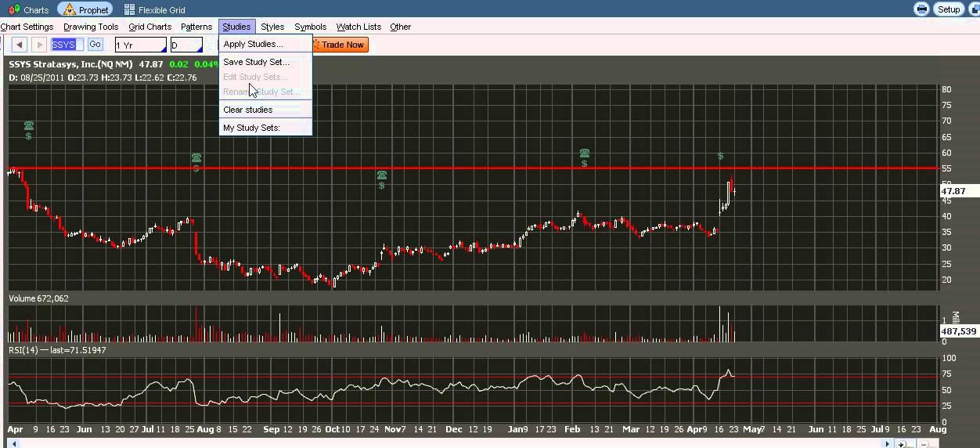Click the Go button
This screenshot has height=448, width=980.
[x=95, y=45]
